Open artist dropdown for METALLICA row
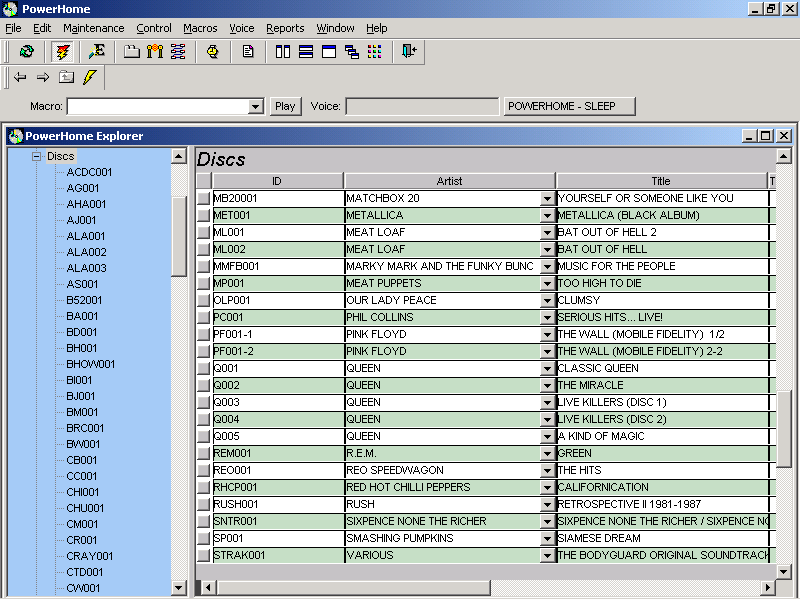Image resolution: width=800 pixels, height=600 pixels. point(547,215)
